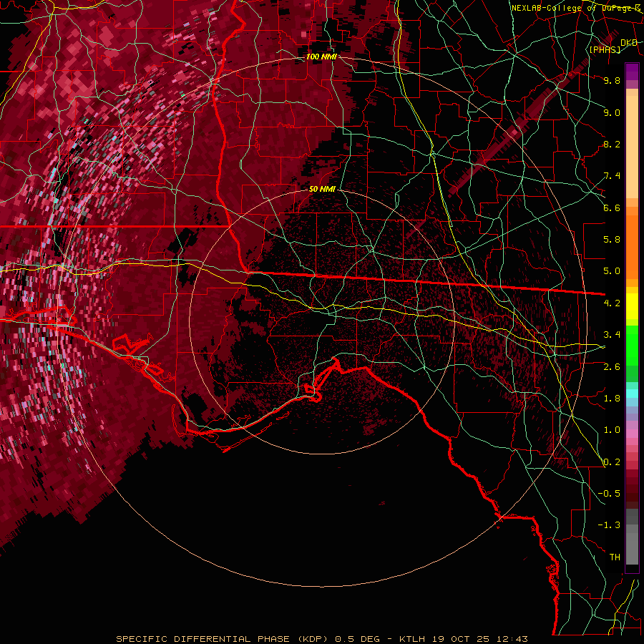
Task: Click the NEXLAB-College of DuPage credit text
Action: (575, 8)
